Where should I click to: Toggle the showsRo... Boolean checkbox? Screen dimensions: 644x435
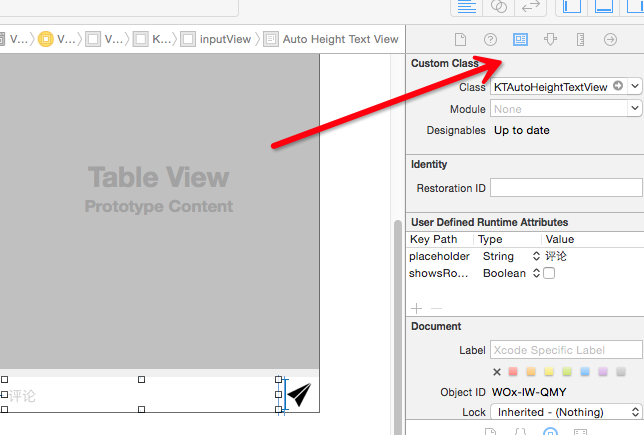click(549, 273)
